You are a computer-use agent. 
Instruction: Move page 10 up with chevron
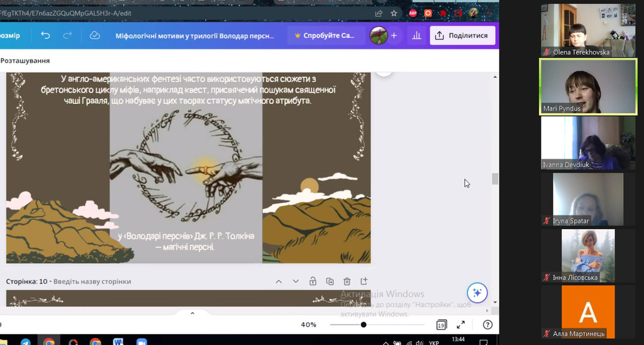[x=279, y=281]
